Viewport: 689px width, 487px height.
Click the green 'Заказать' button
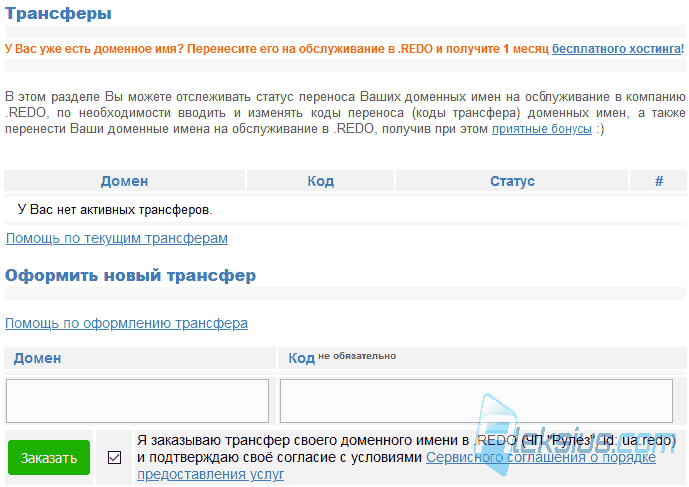click(49, 458)
